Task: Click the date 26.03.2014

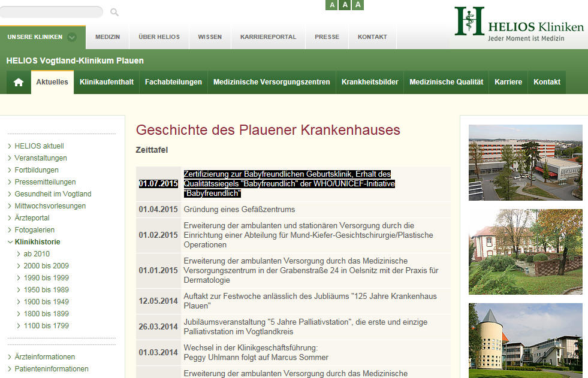Action: tap(158, 326)
